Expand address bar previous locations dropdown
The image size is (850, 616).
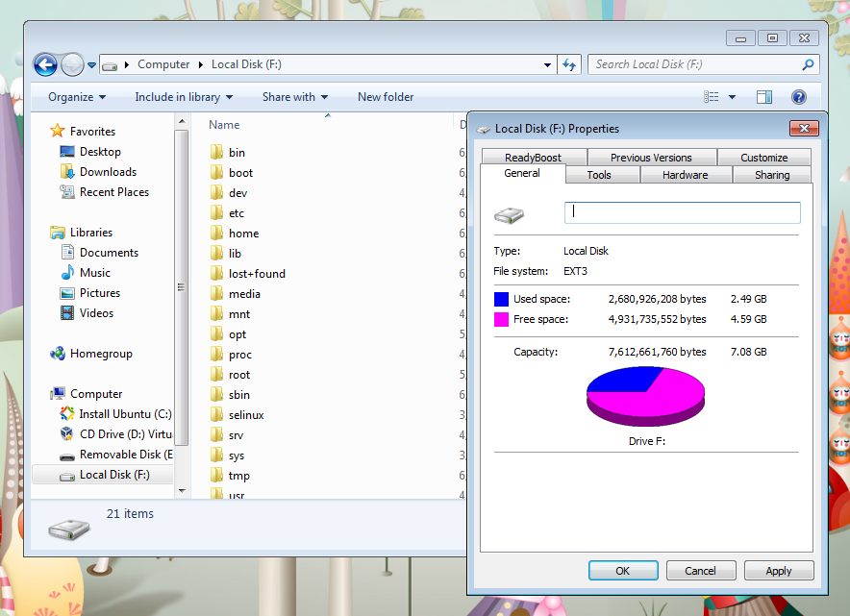547,65
